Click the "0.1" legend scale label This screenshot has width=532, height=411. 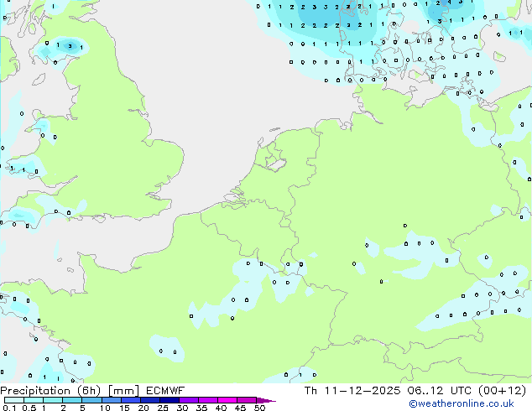coord(9,408)
